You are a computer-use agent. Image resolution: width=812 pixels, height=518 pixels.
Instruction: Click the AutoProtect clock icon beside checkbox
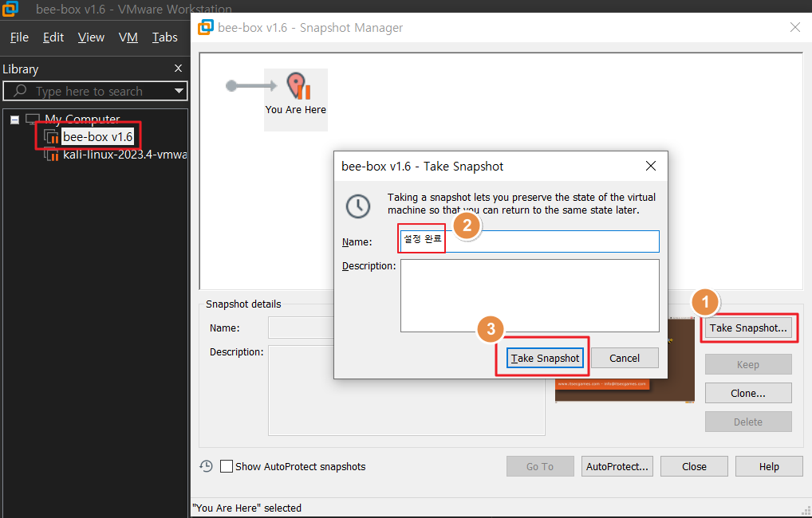click(x=206, y=466)
